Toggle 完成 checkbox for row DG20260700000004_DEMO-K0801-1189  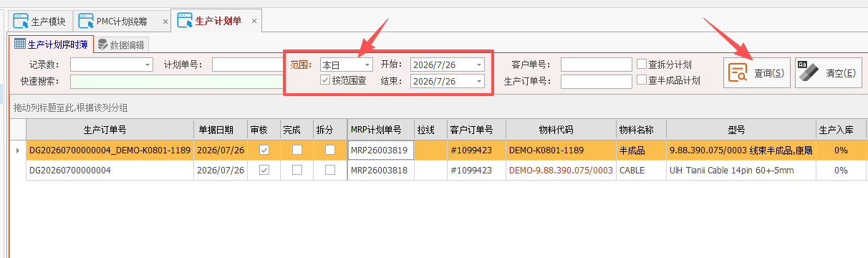pyautogui.click(x=296, y=150)
